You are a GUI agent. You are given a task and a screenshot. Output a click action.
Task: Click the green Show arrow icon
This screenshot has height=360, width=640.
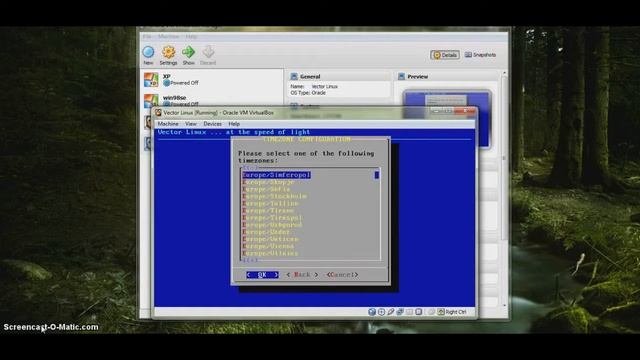point(188,52)
